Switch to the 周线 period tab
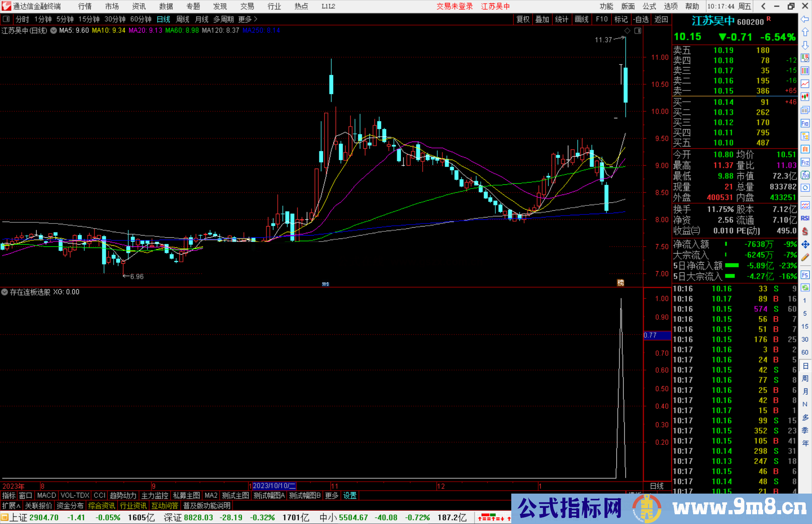 click(183, 19)
